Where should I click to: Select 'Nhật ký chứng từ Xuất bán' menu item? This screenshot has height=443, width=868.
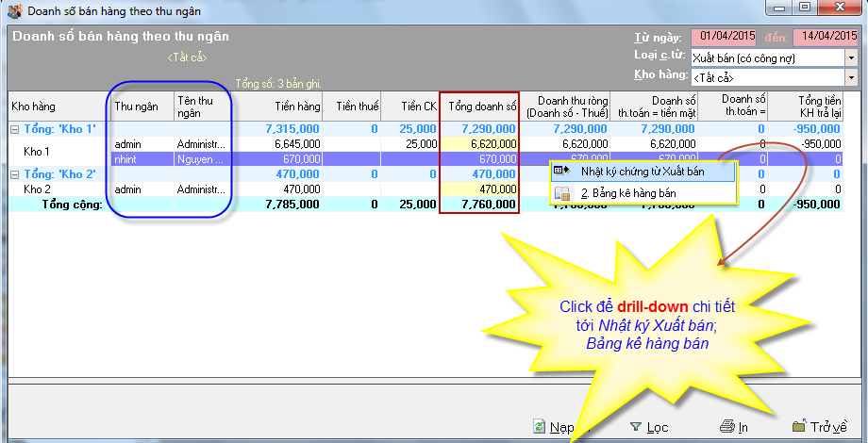pyautogui.click(x=643, y=172)
